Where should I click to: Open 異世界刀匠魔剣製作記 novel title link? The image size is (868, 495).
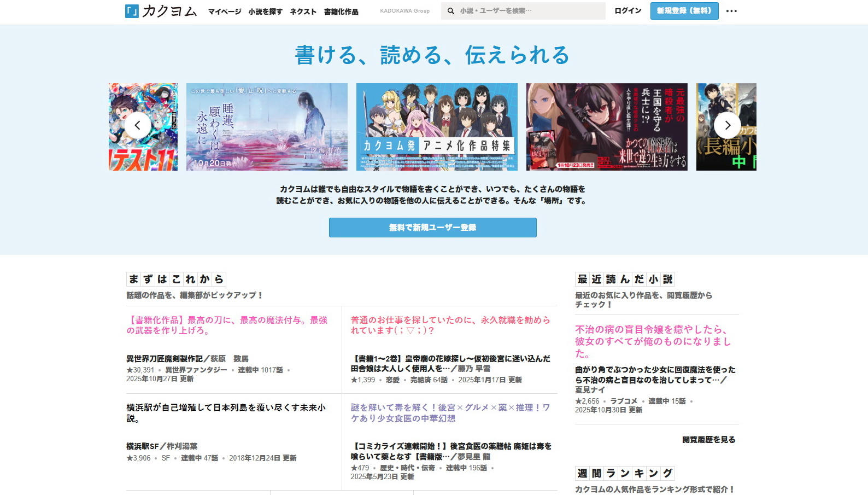coord(164,359)
